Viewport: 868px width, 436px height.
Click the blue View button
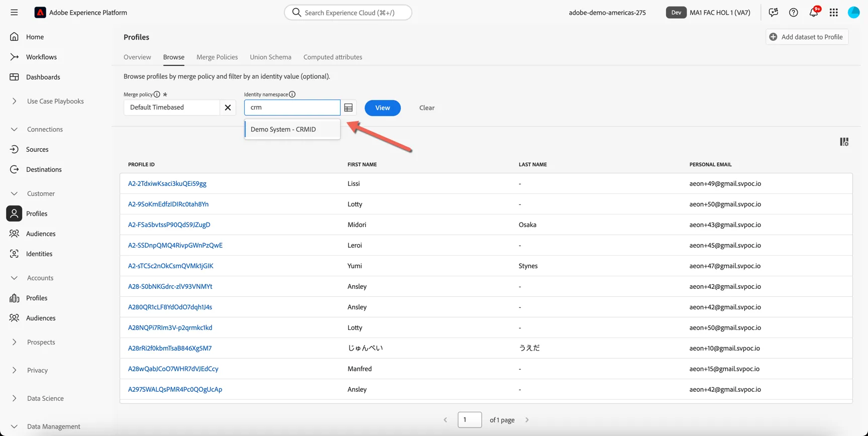tap(382, 107)
